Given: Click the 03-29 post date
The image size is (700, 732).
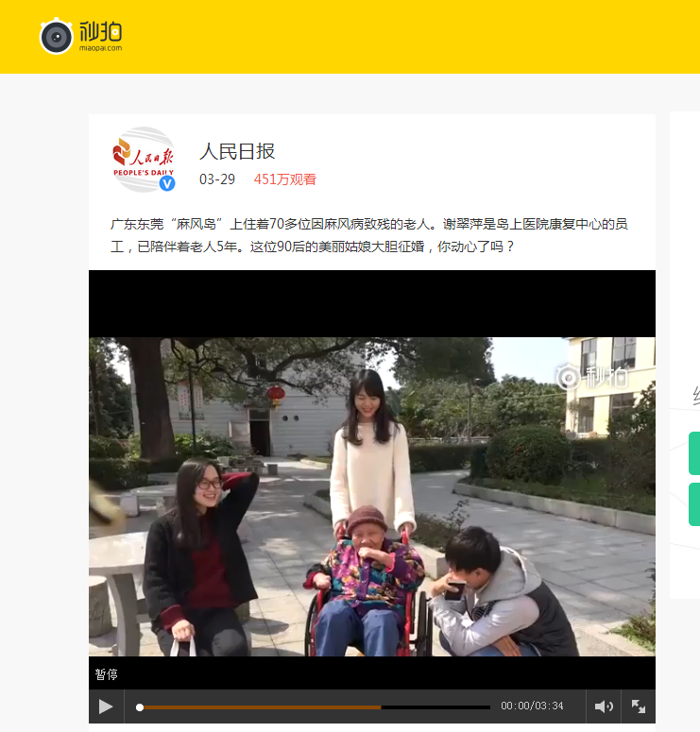Looking at the screenshot, I should 217,179.
